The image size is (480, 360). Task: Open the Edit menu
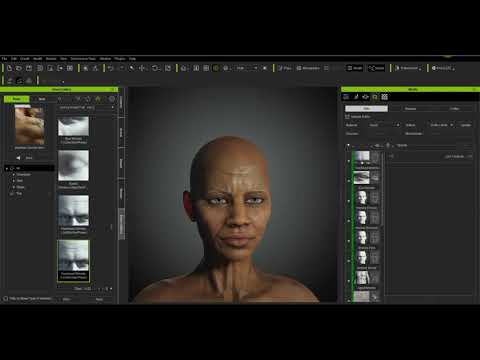pos(14,59)
